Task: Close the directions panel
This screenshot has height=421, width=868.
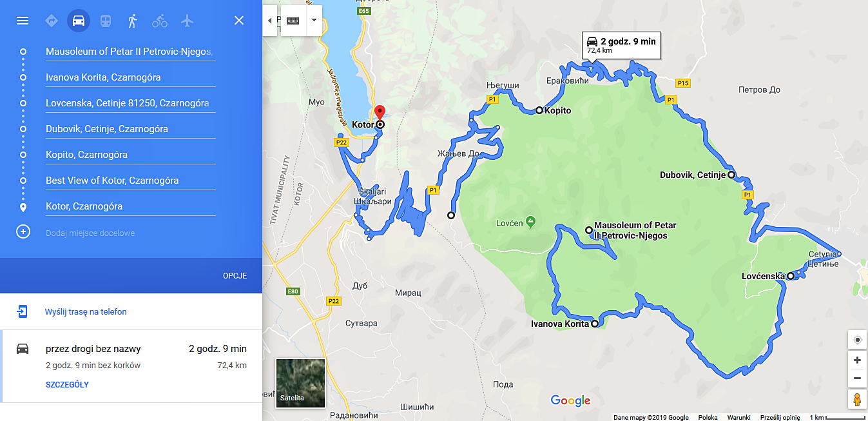Action: pos(239,21)
